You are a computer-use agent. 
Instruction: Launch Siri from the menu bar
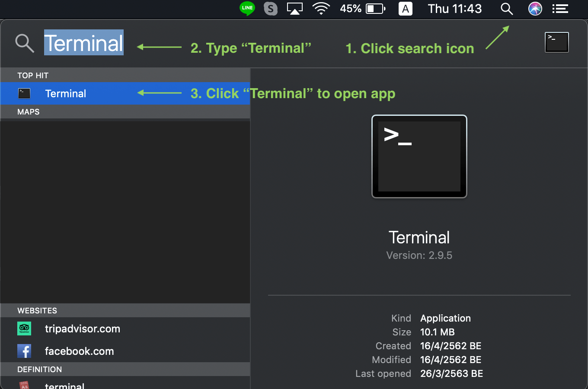[535, 9]
